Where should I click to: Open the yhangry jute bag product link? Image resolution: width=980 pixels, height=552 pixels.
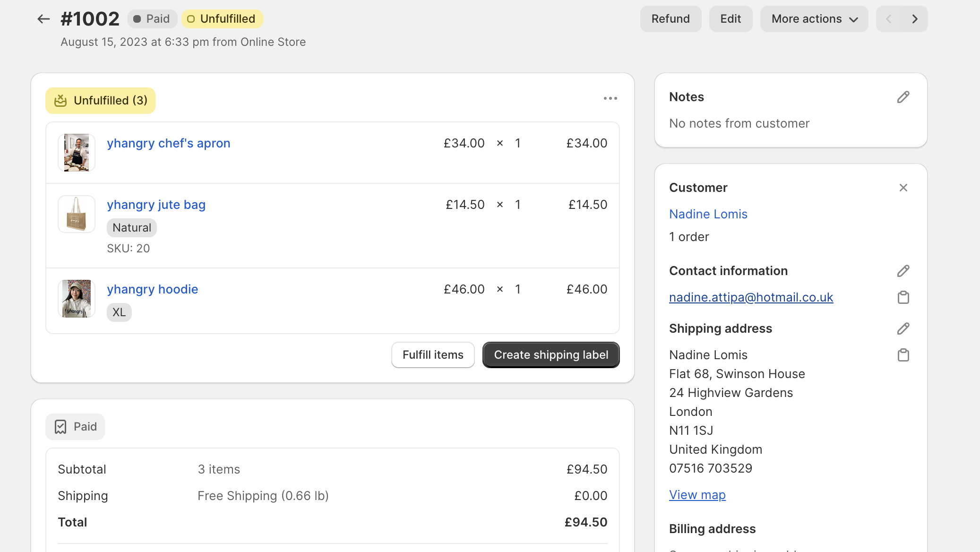click(x=156, y=205)
